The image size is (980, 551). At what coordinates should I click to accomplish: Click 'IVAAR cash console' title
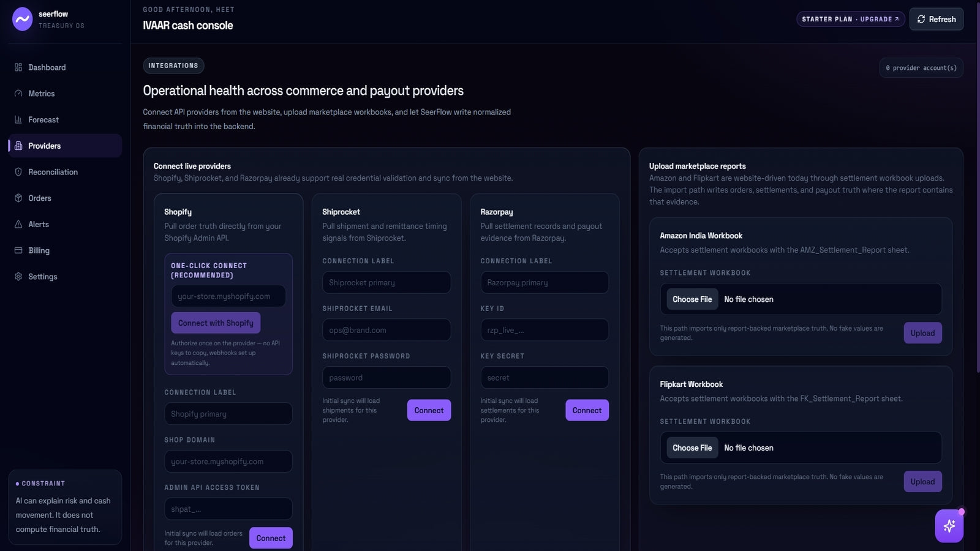[188, 25]
